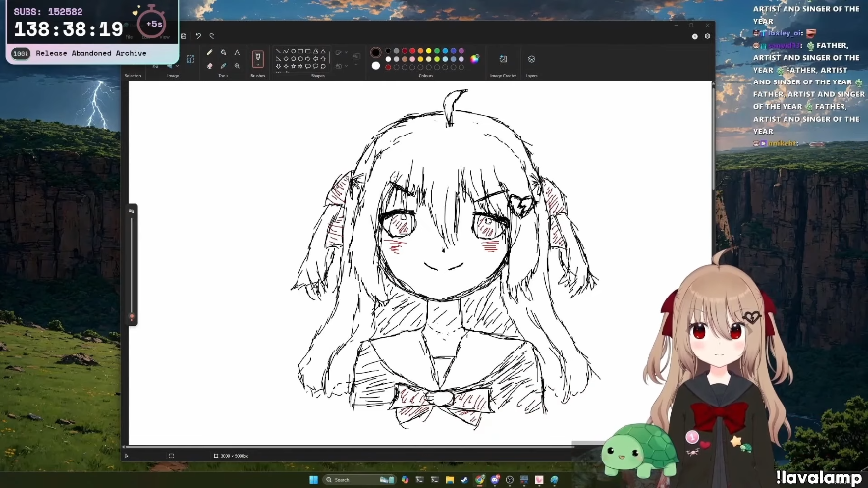Open the Image Creator panel

point(503,59)
